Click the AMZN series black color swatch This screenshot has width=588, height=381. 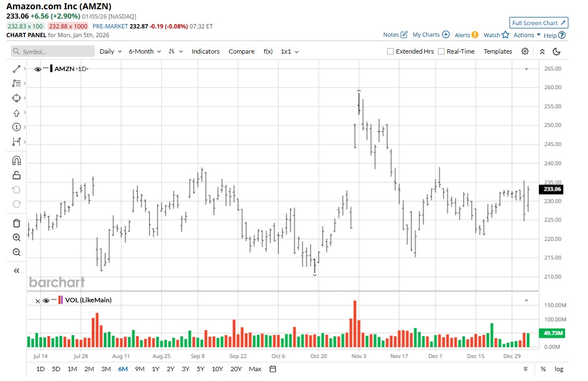51,69
